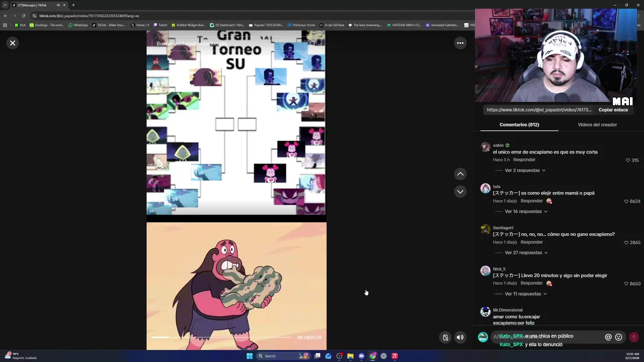This screenshot has height=362, width=644.
Task: Like Nick_Y.'s comment with 8650 likes
Action: (x=626, y=284)
